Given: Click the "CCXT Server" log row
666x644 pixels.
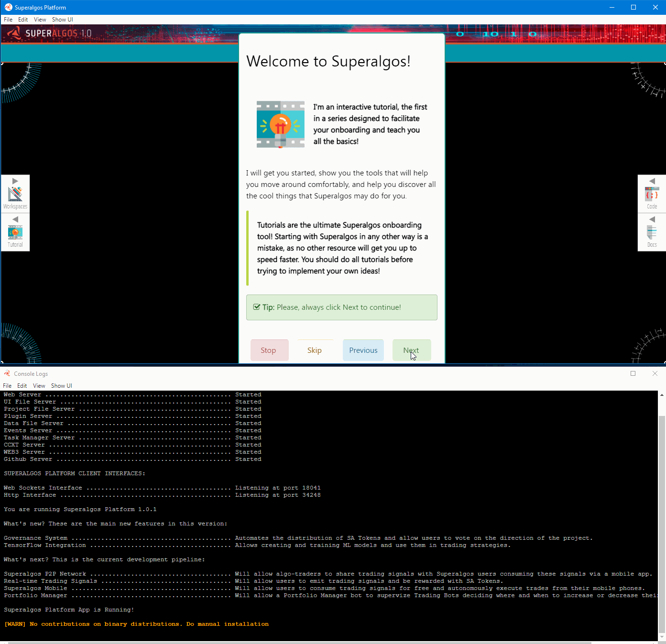Looking at the screenshot, I should coord(132,445).
